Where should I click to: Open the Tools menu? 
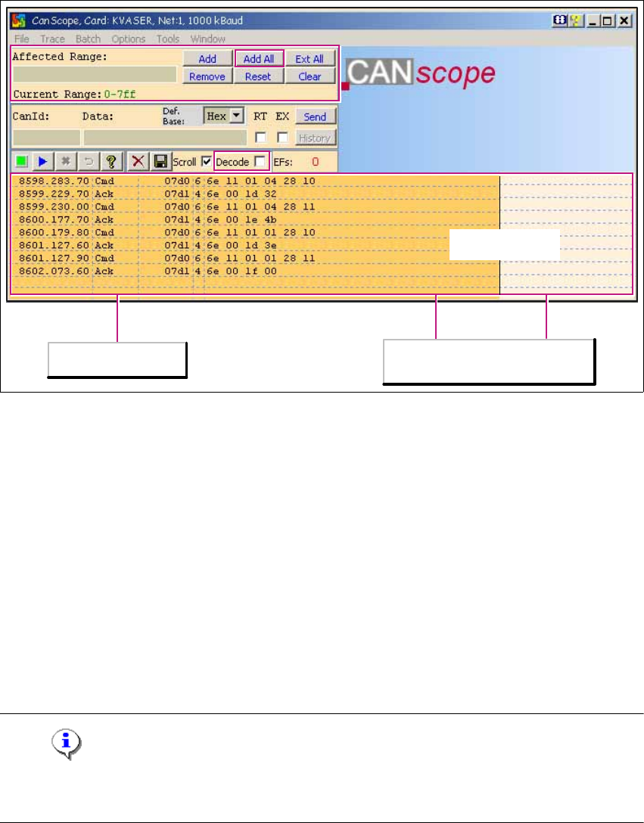[x=167, y=39]
